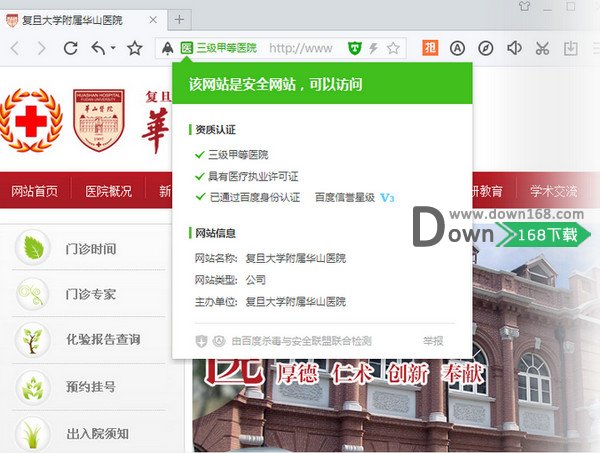Viewport: 600px width, 453px height.
Task: Open the skin shirt icon in title bar
Action: click(x=525, y=6)
